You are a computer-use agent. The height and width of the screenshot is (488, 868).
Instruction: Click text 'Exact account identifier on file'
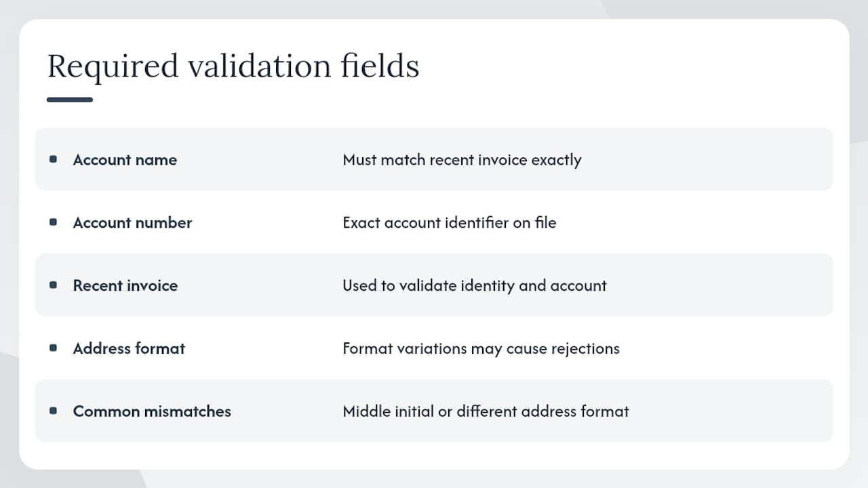(450, 223)
